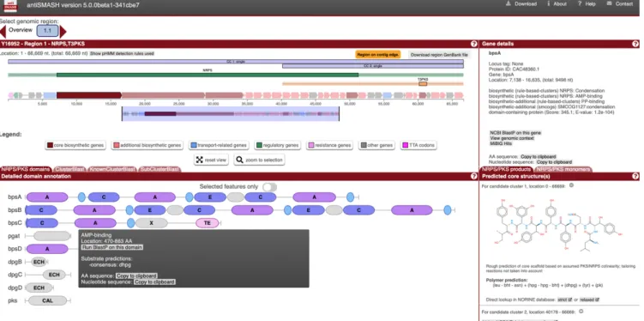Select the NRPS protocluster bar
644x321 pixels.
point(208,75)
